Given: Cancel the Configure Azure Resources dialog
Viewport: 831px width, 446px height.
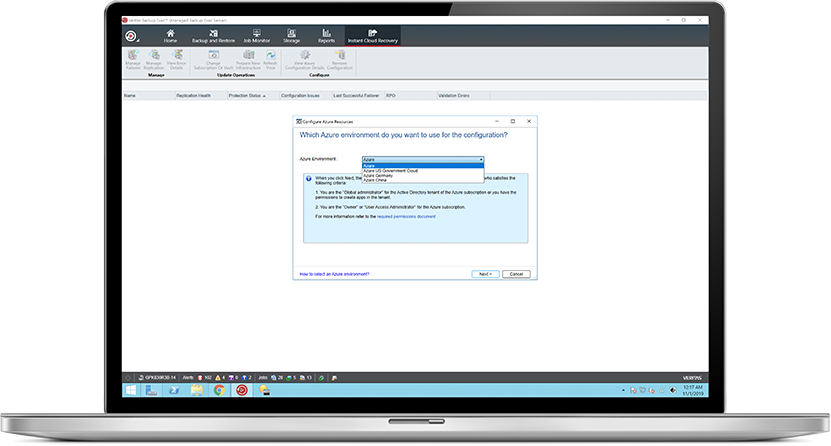Looking at the screenshot, I should pyautogui.click(x=516, y=274).
